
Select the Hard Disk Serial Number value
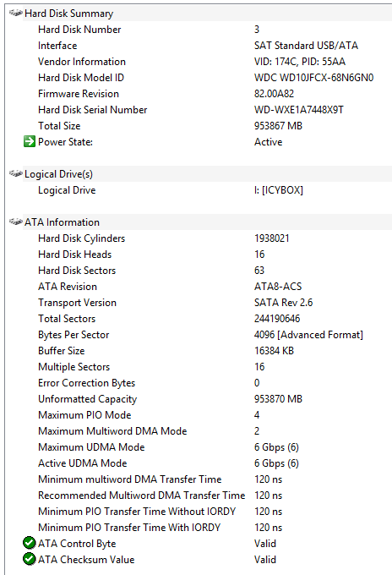coord(299,110)
